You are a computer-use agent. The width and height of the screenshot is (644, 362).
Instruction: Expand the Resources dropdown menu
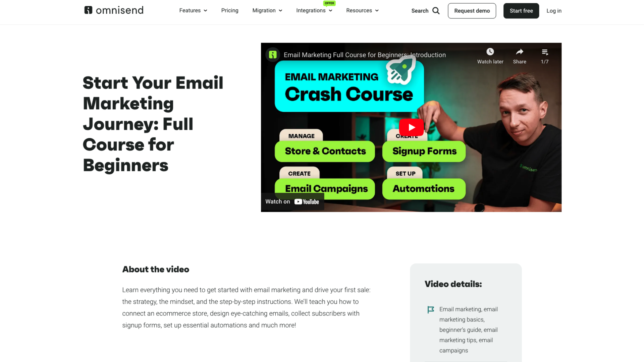(362, 11)
